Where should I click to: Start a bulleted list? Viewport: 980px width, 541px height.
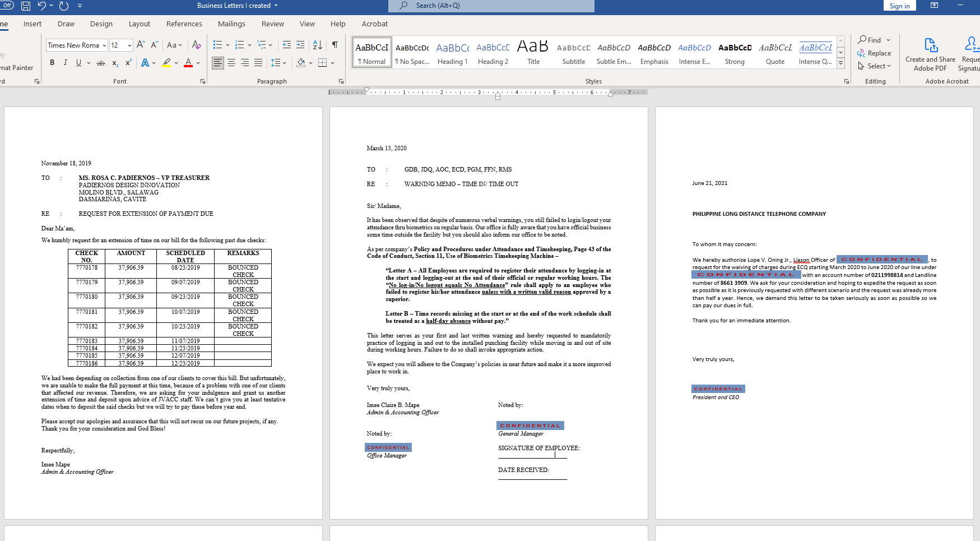(x=218, y=45)
